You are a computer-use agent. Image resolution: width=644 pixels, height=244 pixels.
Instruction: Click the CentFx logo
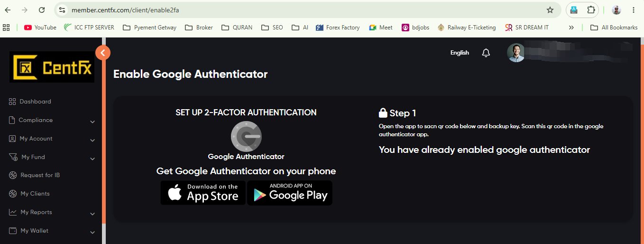click(52, 67)
